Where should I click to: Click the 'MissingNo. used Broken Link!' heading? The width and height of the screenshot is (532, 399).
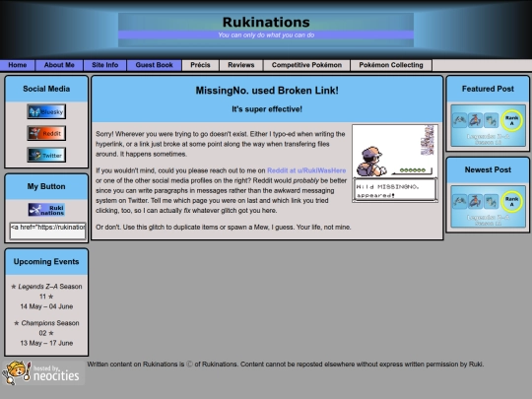point(267,91)
